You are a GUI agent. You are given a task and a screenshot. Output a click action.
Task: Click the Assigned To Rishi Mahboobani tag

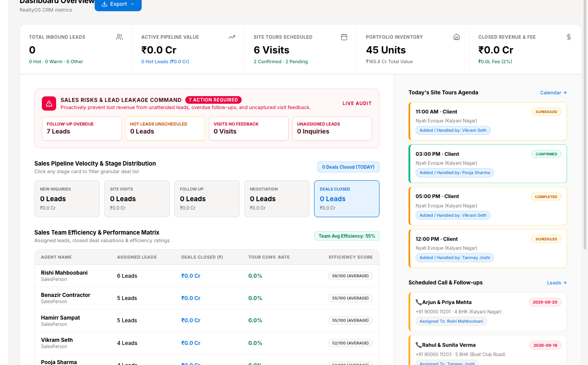(x=451, y=321)
